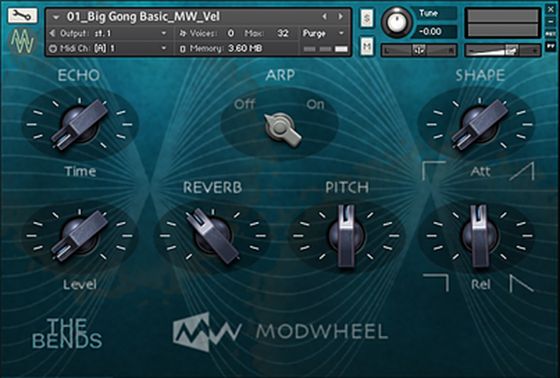Go to previous instrument preset arrow
Screen dimensions: 560x378
pos(325,16)
